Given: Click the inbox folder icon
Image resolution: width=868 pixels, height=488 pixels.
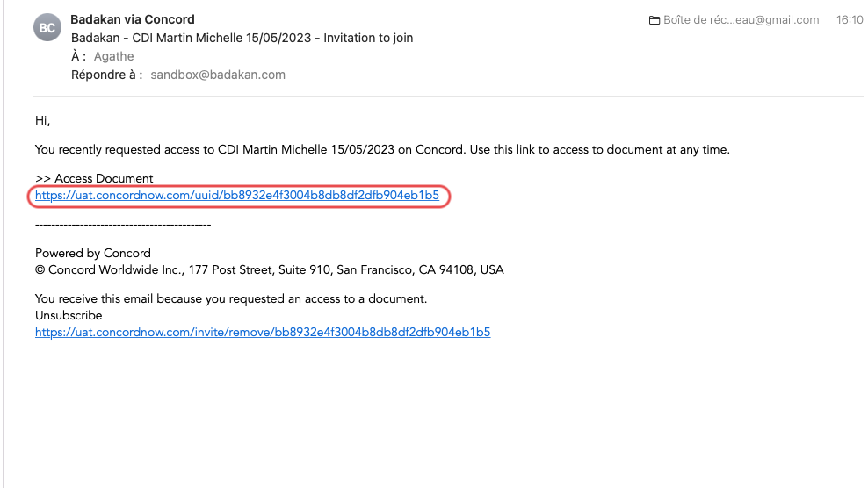Looking at the screenshot, I should pos(655,20).
